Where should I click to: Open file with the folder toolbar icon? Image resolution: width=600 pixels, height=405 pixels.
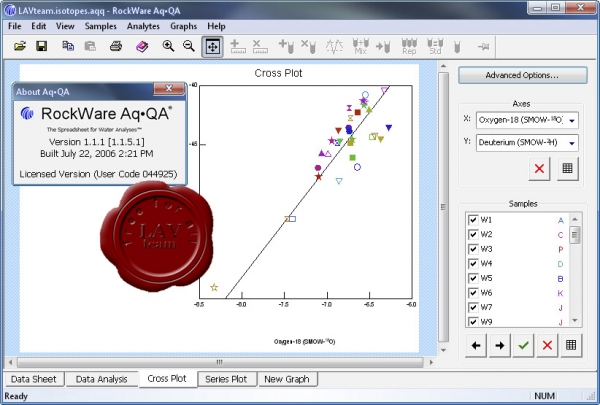coord(20,46)
